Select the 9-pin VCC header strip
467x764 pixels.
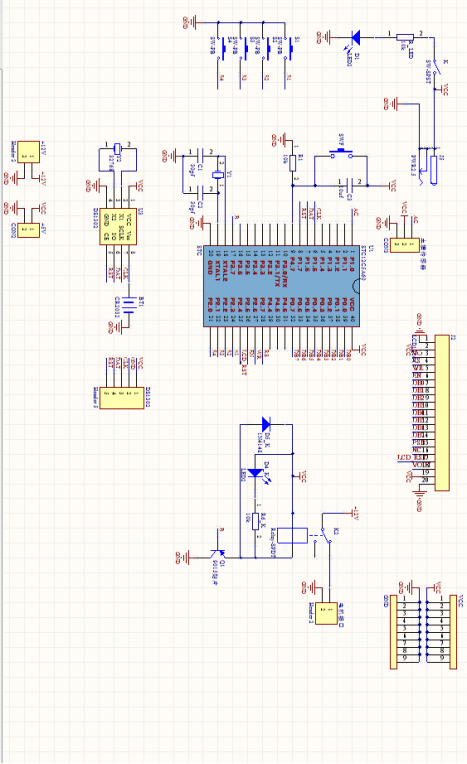click(453, 631)
